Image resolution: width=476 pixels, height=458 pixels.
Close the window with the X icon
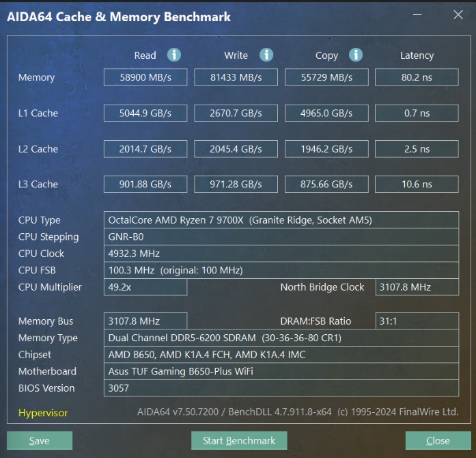pyautogui.click(x=458, y=14)
